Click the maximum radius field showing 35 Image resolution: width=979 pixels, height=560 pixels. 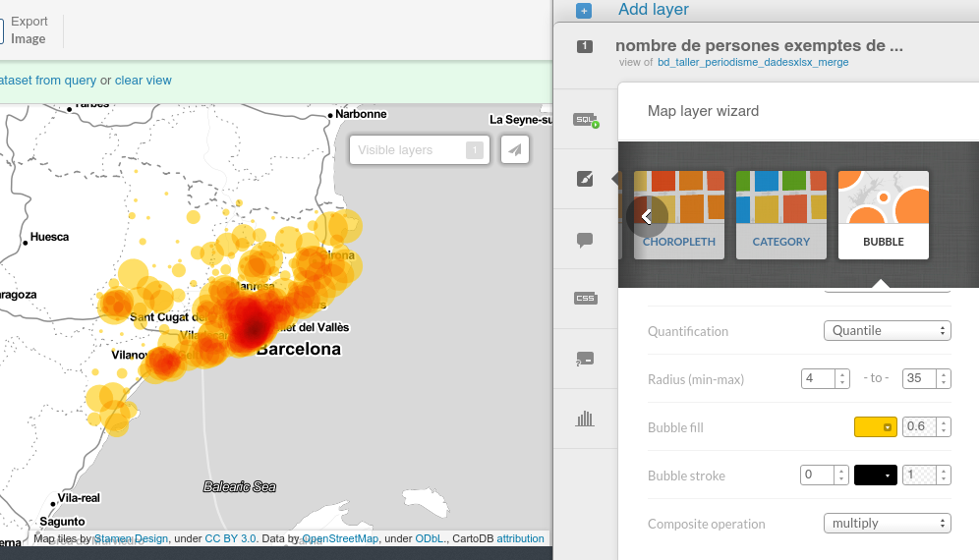click(919, 378)
